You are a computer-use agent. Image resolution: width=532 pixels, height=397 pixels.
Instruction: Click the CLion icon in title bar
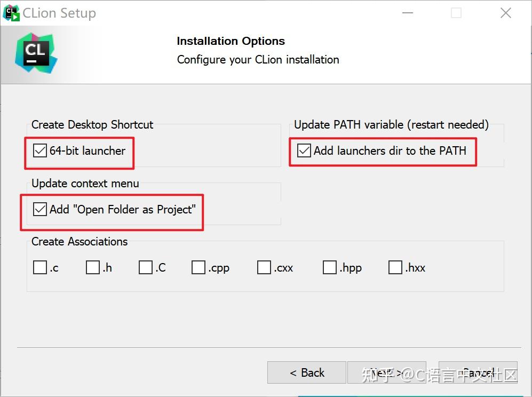[11, 13]
